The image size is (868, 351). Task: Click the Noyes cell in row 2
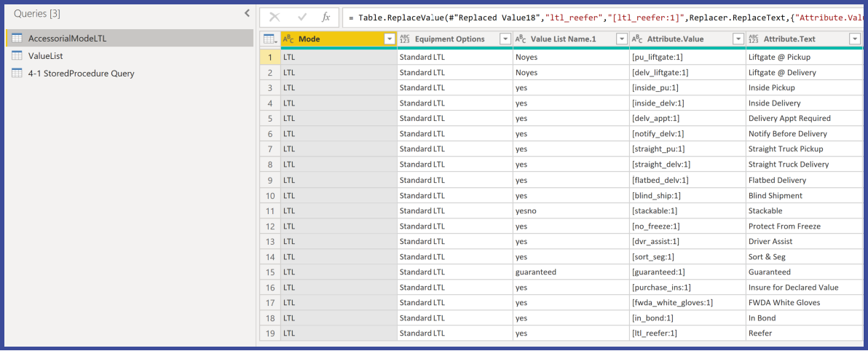pos(572,73)
